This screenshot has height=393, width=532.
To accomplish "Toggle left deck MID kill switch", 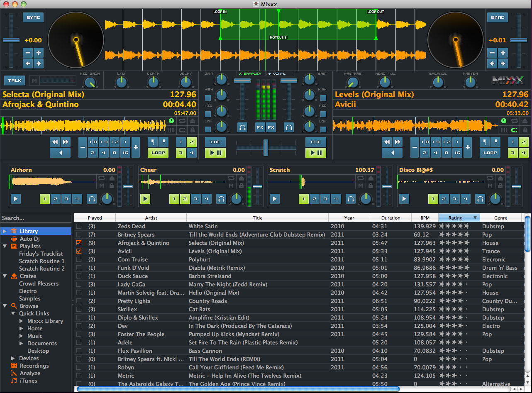I will click(208, 114).
